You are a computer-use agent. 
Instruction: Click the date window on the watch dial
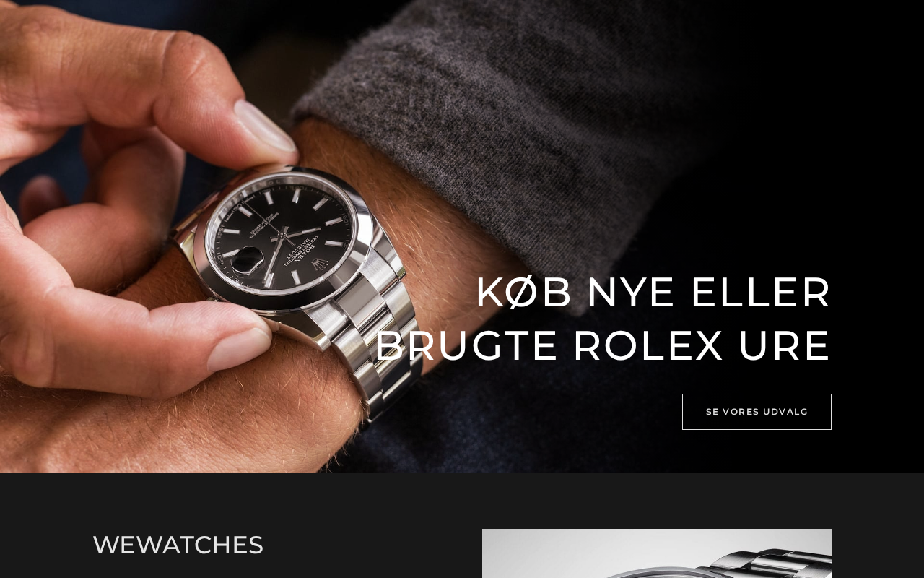tap(249, 260)
